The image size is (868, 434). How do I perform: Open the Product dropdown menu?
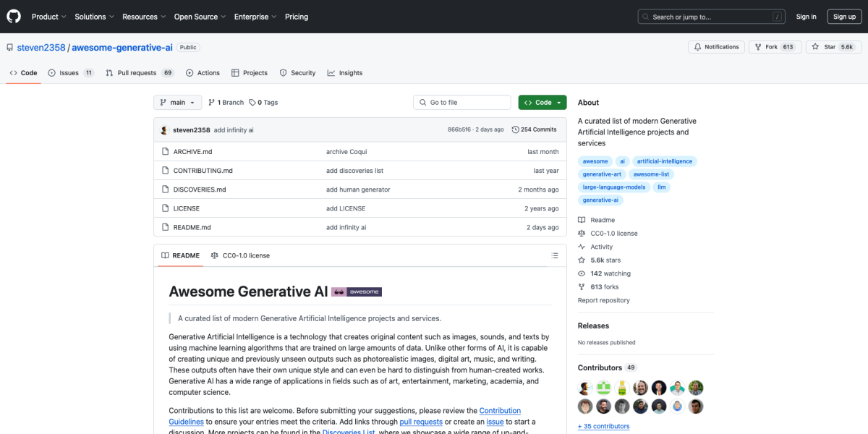(49, 17)
